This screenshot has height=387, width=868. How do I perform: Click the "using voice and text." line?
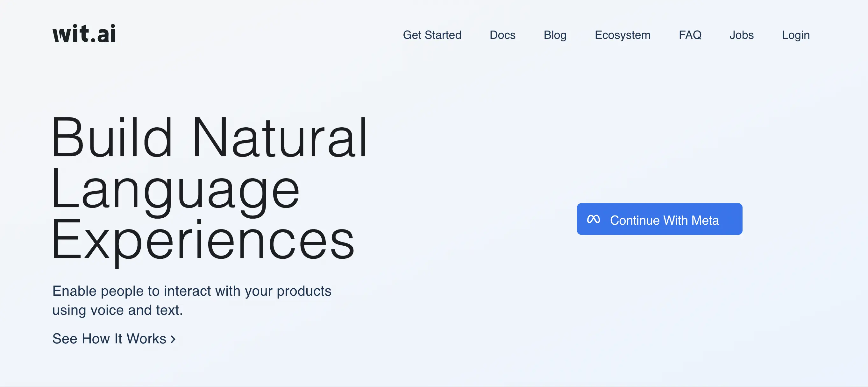point(117,310)
